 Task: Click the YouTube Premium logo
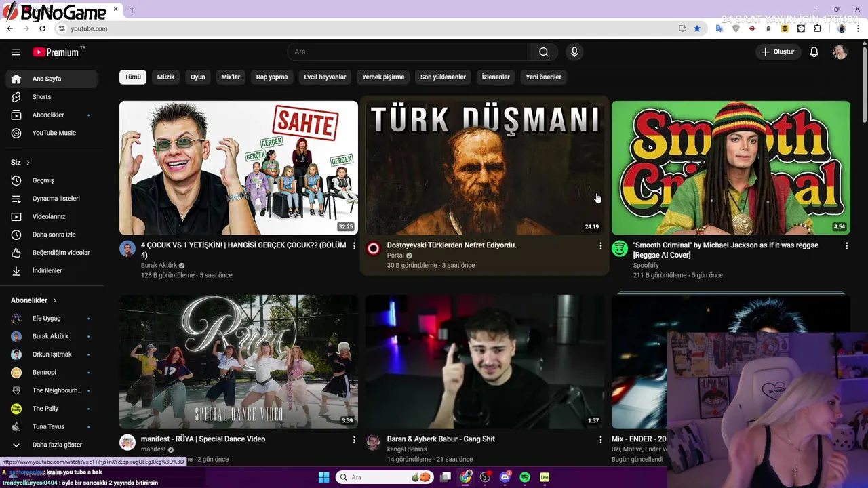click(x=56, y=52)
